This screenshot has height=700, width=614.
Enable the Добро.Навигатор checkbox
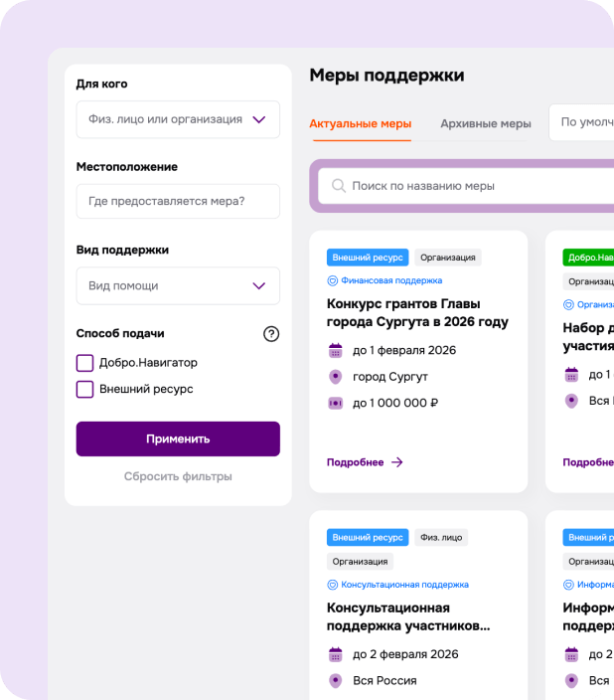point(85,363)
